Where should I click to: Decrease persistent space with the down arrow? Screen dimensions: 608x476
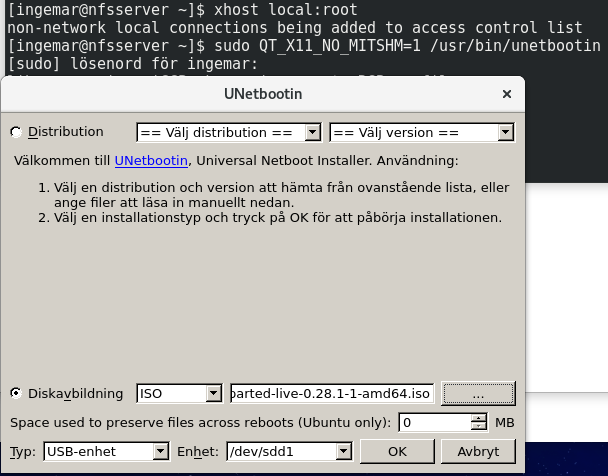pyautogui.click(x=479, y=428)
